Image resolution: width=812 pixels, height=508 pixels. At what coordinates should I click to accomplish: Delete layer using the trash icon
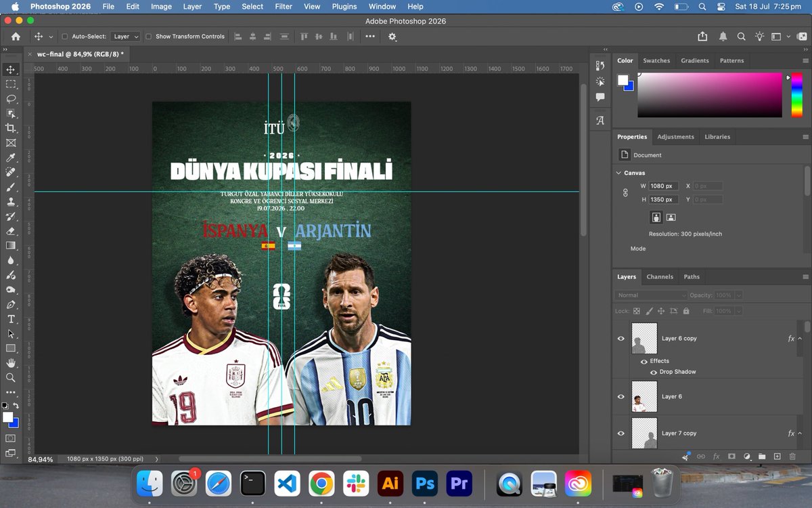click(x=792, y=457)
